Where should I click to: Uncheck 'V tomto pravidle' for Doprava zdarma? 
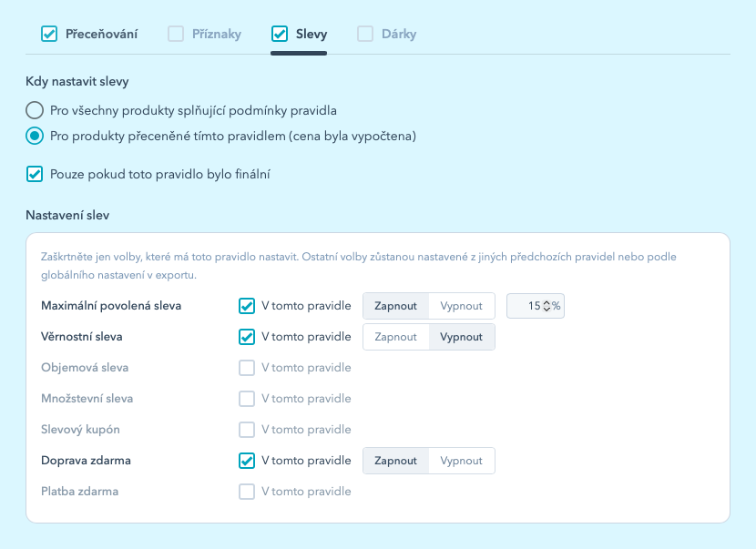[x=247, y=461]
